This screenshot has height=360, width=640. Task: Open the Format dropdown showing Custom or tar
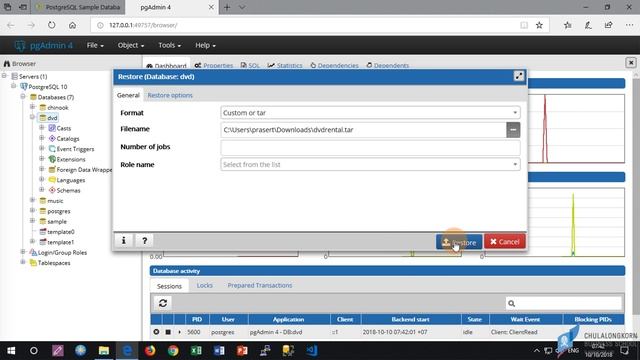(x=370, y=113)
